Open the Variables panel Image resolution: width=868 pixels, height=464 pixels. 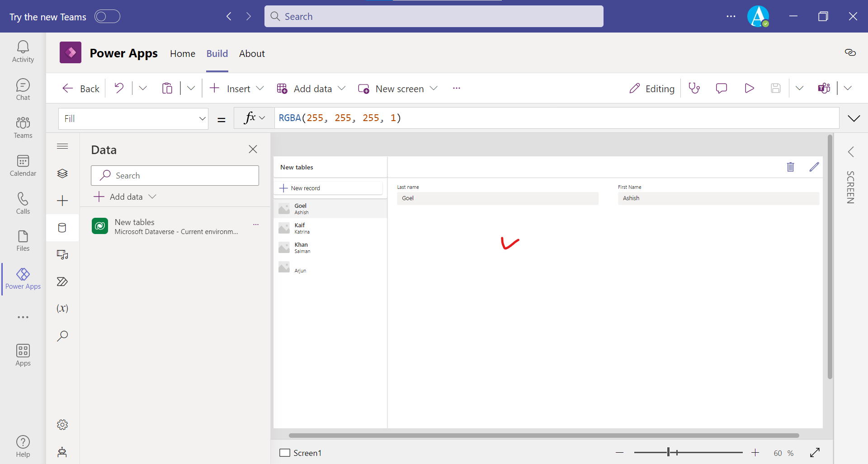[x=62, y=309]
